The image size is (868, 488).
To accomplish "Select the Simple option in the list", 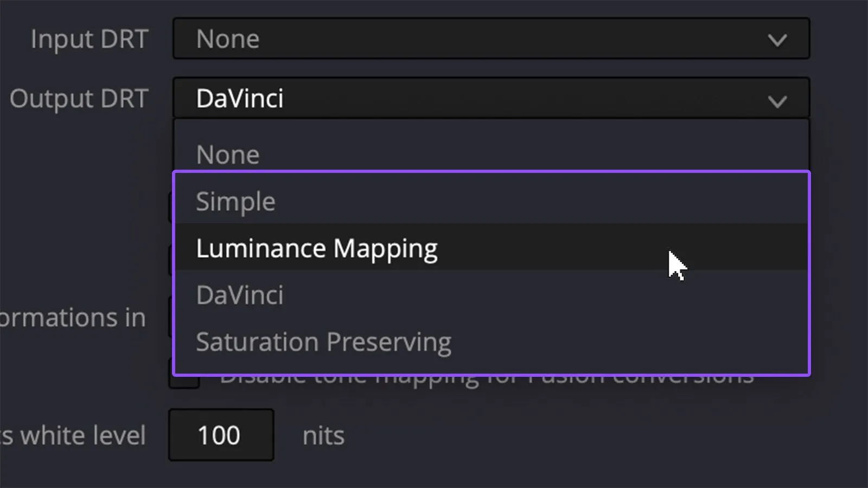I will pyautogui.click(x=492, y=201).
